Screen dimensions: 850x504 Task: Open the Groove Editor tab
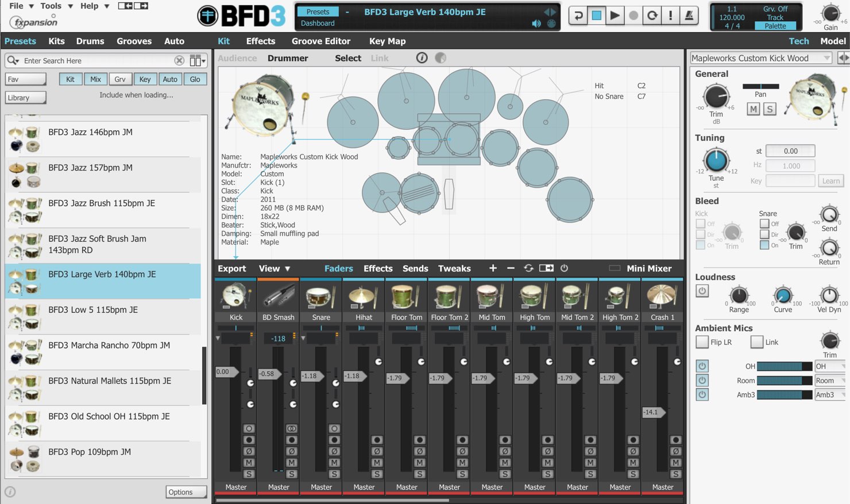pyautogui.click(x=320, y=41)
